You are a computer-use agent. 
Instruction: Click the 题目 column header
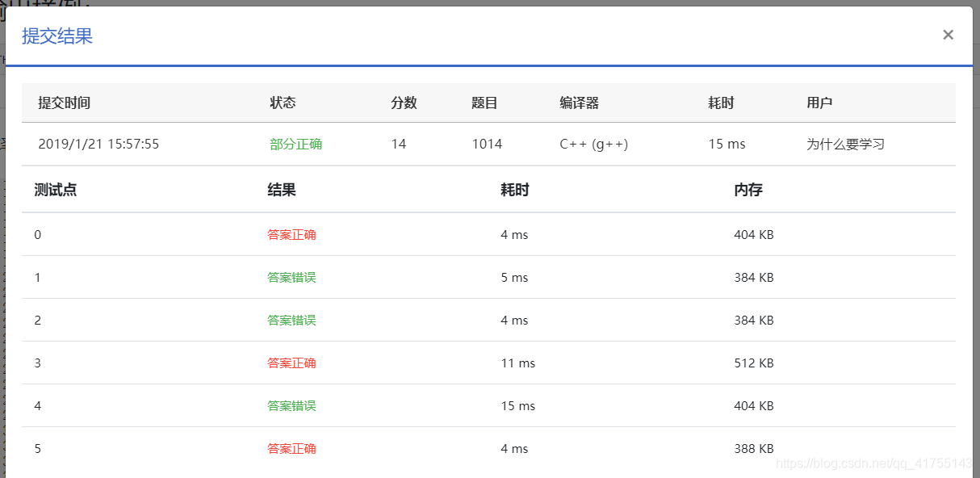[x=484, y=103]
